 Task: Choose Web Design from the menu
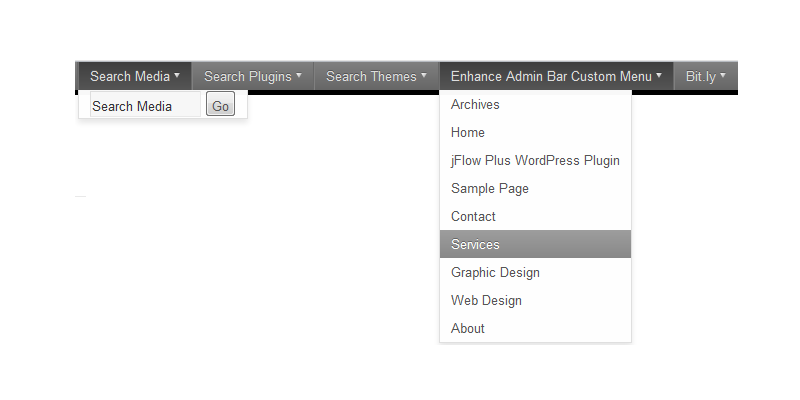click(486, 300)
